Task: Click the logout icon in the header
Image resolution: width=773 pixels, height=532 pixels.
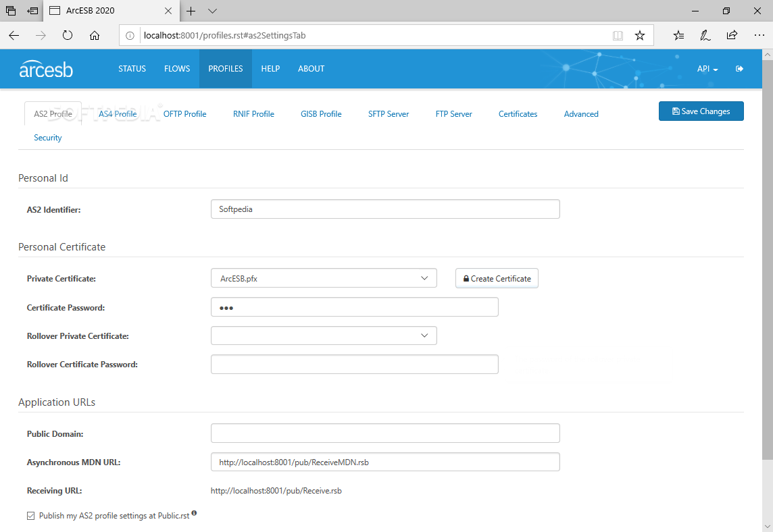Action: (x=739, y=69)
